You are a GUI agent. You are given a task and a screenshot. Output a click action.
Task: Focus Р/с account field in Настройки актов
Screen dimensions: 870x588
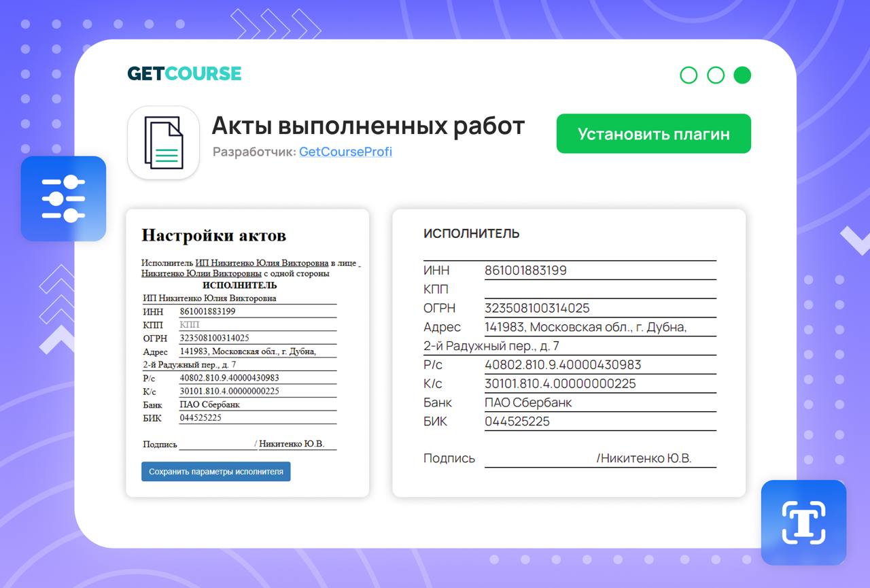point(258,378)
